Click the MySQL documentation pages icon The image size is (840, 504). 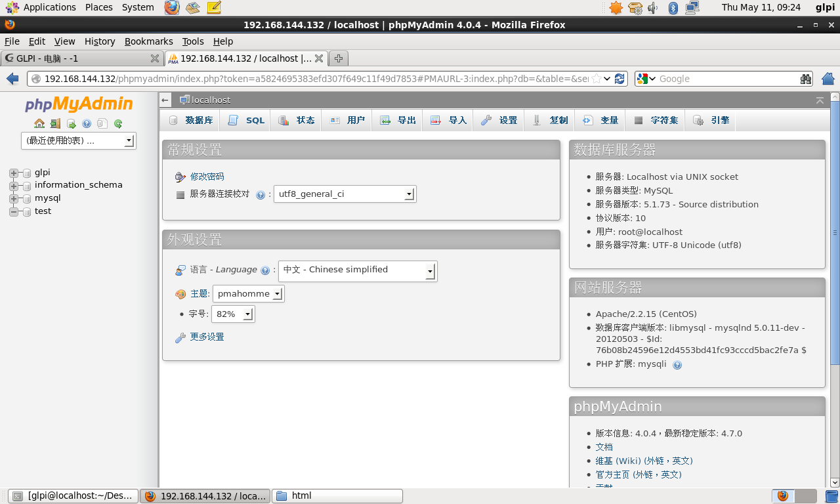pos(102,123)
